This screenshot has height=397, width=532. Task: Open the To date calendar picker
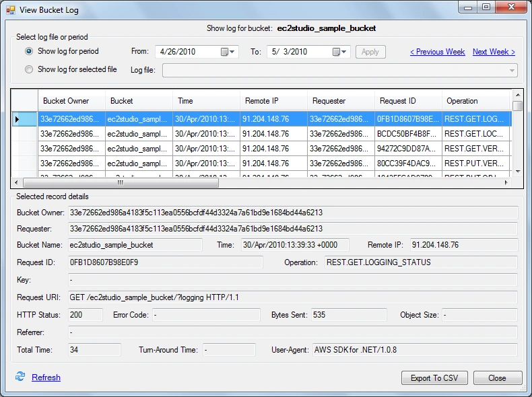click(339, 52)
